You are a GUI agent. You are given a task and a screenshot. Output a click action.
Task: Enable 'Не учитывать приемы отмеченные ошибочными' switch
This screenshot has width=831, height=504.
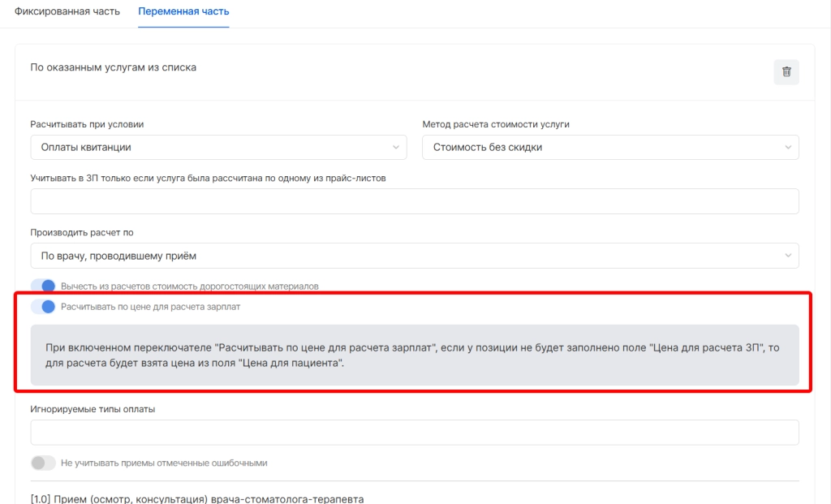pos(43,463)
